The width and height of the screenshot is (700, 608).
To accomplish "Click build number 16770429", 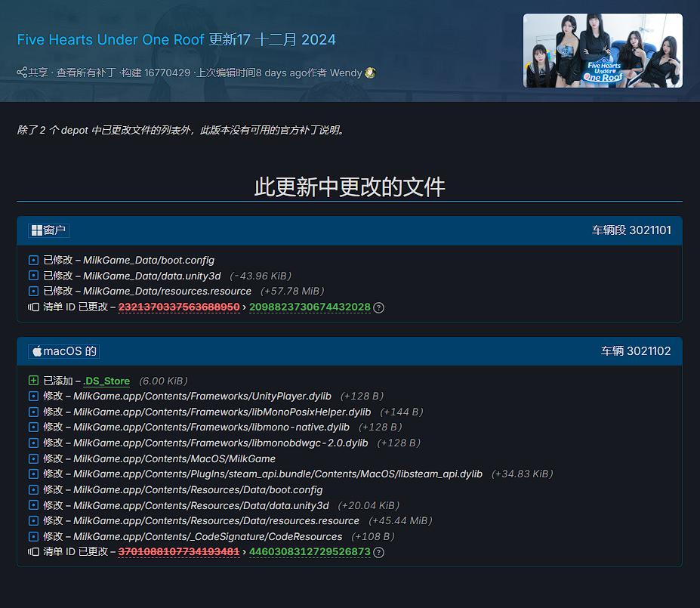I will (x=168, y=73).
